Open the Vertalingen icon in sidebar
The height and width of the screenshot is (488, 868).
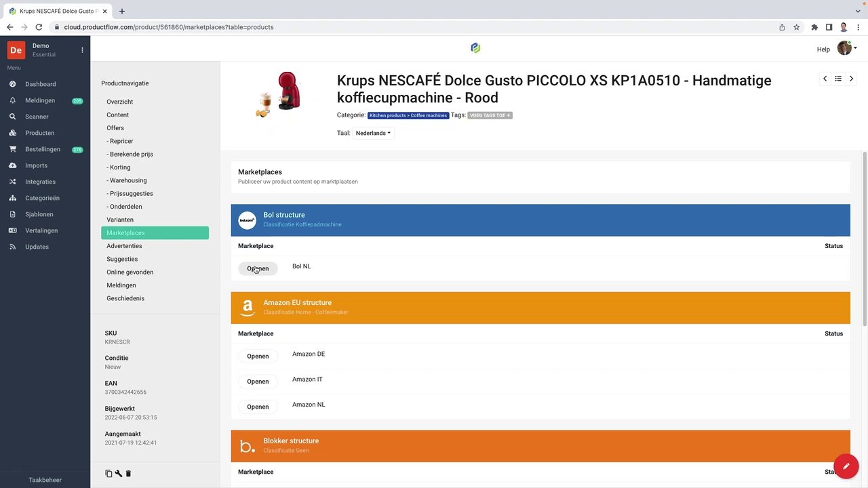(x=12, y=230)
